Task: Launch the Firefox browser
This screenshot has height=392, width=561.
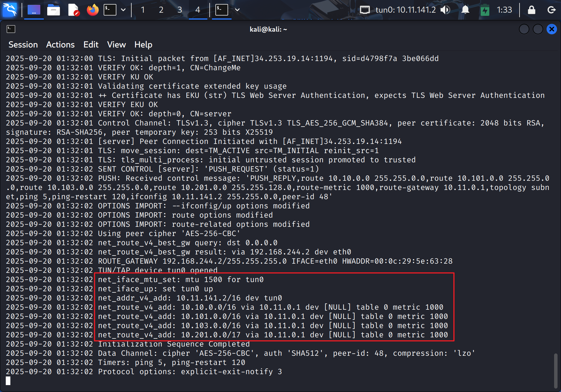Action: click(92, 10)
